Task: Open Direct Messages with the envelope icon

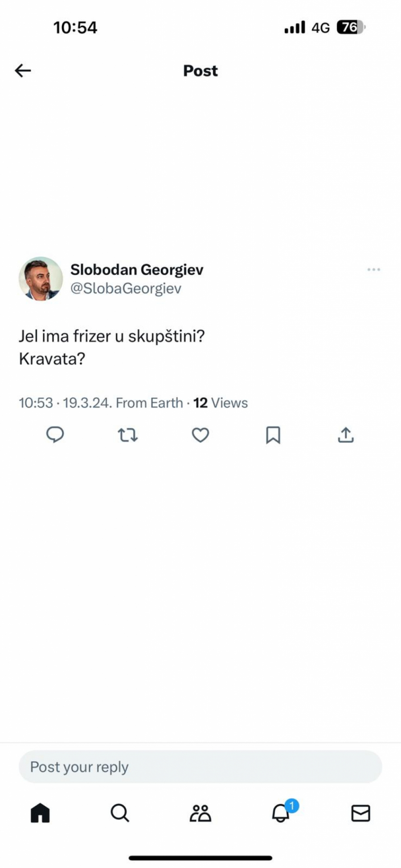Action: pyautogui.click(x=360, y=813)
